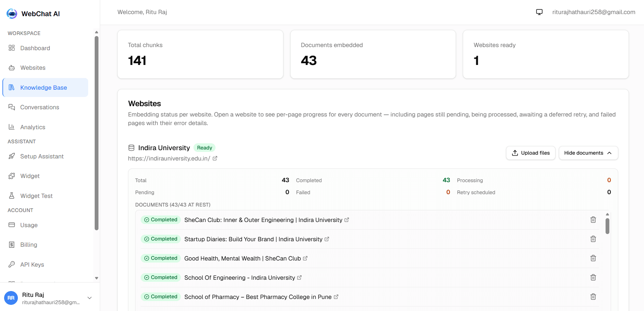This screenshot has height=311, width=644.
Task: Expand the Ritu Raj account menu chevron
Action: [x=90, y=298]
